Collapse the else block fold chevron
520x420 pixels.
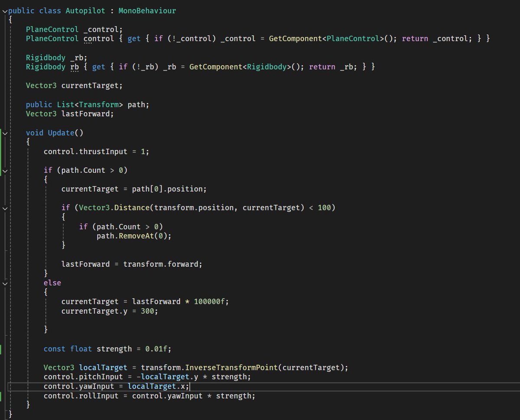coord(5,284)
